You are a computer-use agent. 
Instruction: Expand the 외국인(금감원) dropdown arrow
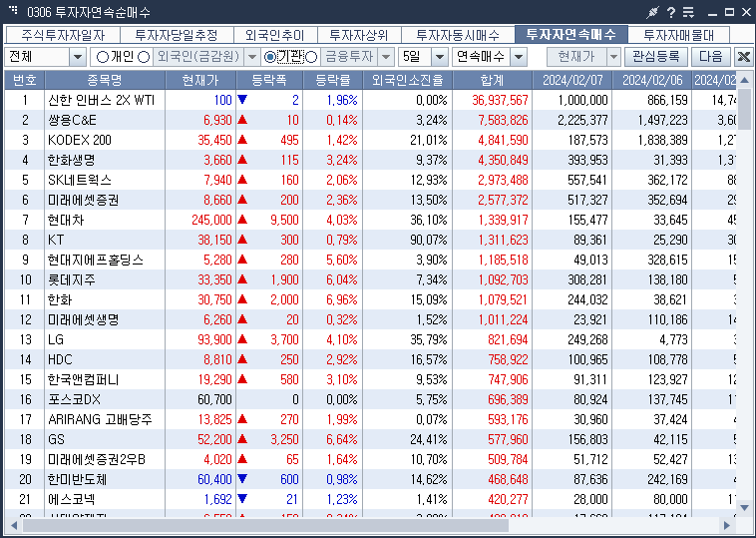pyautogui.click(x=251, y=58)
